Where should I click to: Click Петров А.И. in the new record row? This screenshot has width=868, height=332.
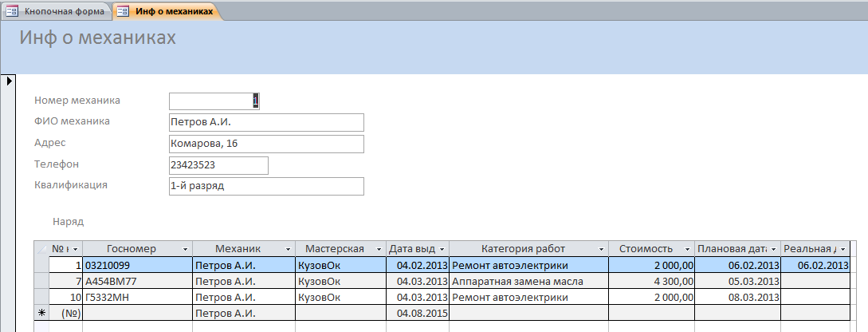pos(244,313)
